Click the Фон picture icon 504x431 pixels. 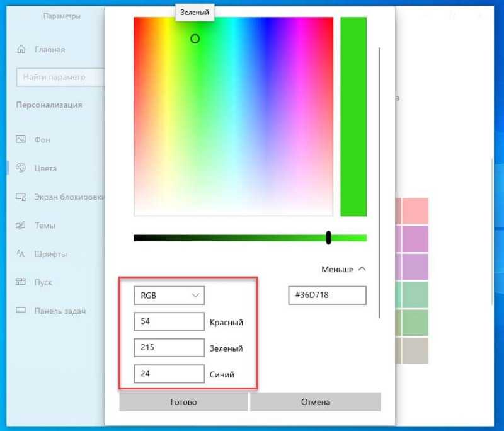tap(21, 139)
